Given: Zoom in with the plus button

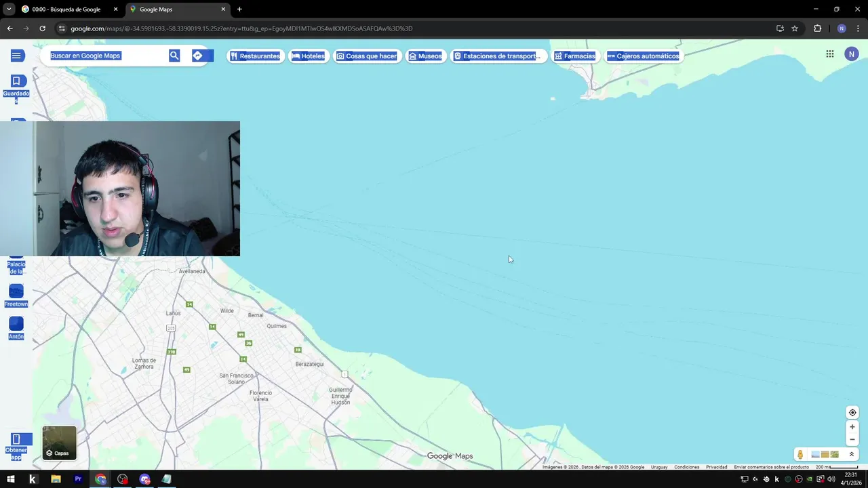Looking at the screenshot, I should tap(852, 427).
